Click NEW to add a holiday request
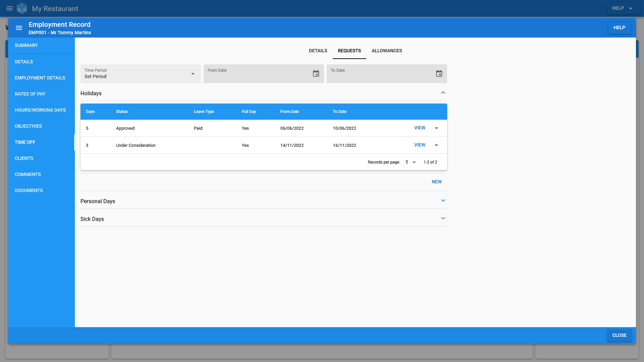The width and height of the screenshot is (644, 362). (437, 182)
